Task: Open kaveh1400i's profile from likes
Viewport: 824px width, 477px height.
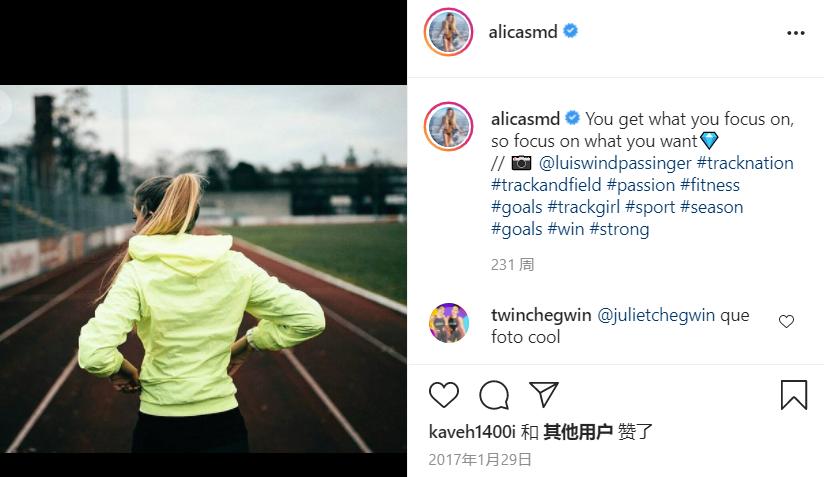Action: click(472, 432)
